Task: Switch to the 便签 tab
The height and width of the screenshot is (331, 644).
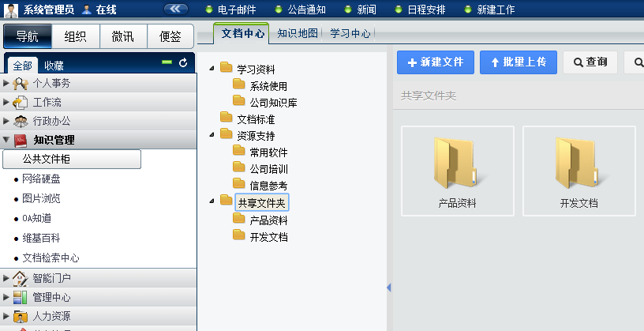Action: tap(170, 36)
